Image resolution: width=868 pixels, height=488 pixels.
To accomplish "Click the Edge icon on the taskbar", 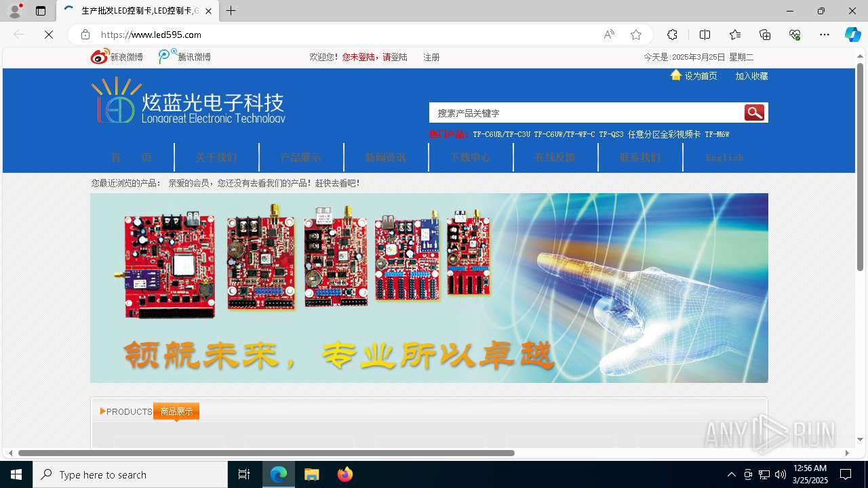I will tap(279, 474).
